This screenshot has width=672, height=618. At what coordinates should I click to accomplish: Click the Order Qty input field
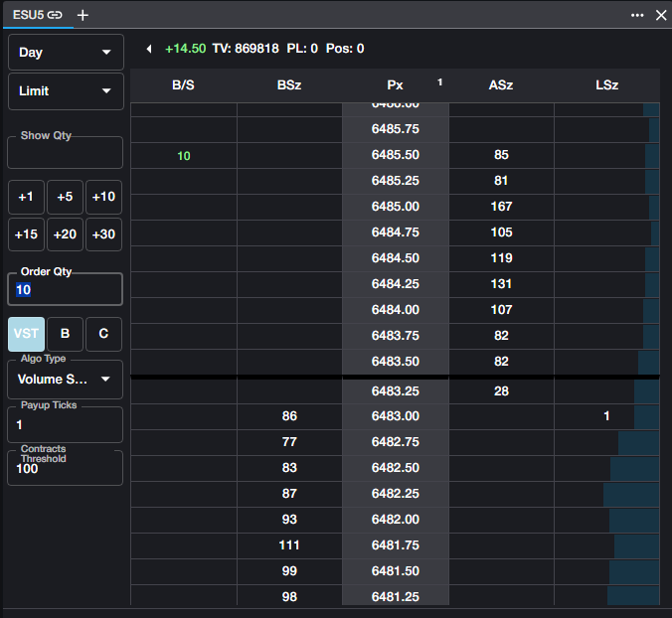[x=66, y=290]
